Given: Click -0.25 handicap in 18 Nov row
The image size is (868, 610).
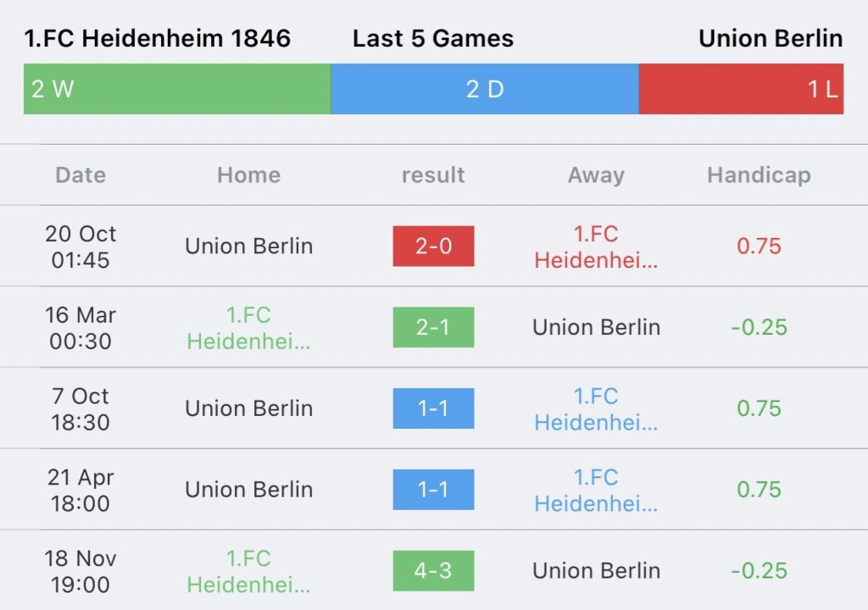Looking at the screenshot, I should pyautogui.click(x=759, y=571).
